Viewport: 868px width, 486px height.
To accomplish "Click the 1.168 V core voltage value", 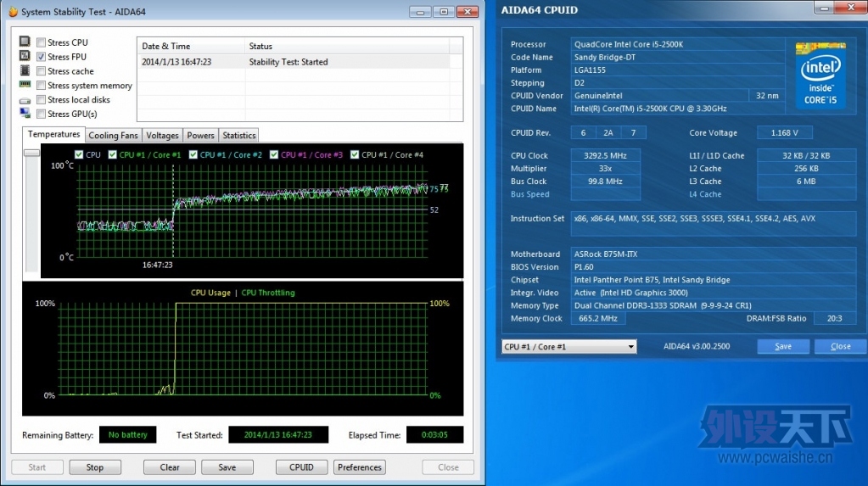I will (784, 133).
